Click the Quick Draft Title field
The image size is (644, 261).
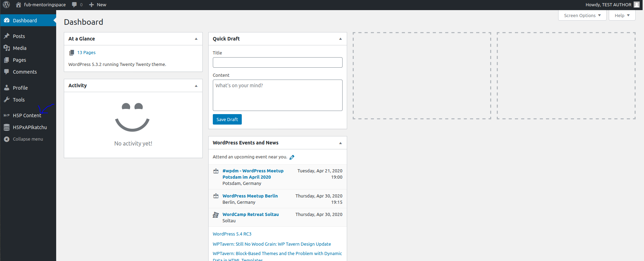pyautogui.click(x=278, y=62)
